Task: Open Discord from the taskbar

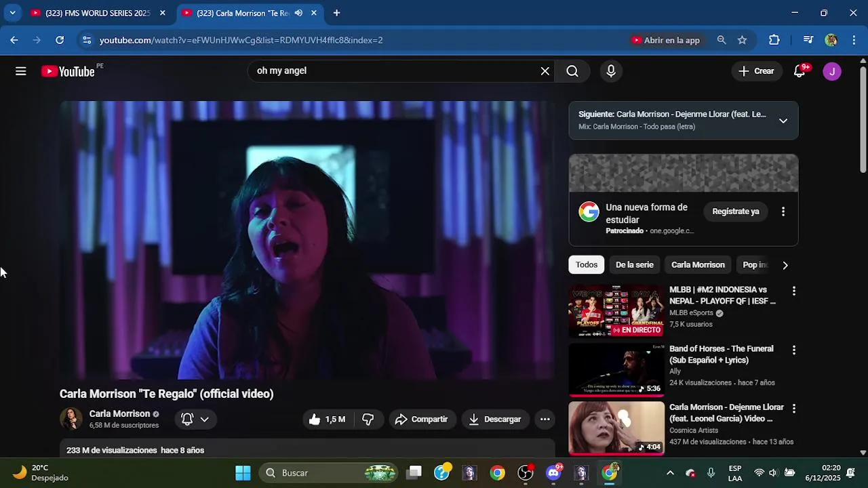Action: (554, 473)
